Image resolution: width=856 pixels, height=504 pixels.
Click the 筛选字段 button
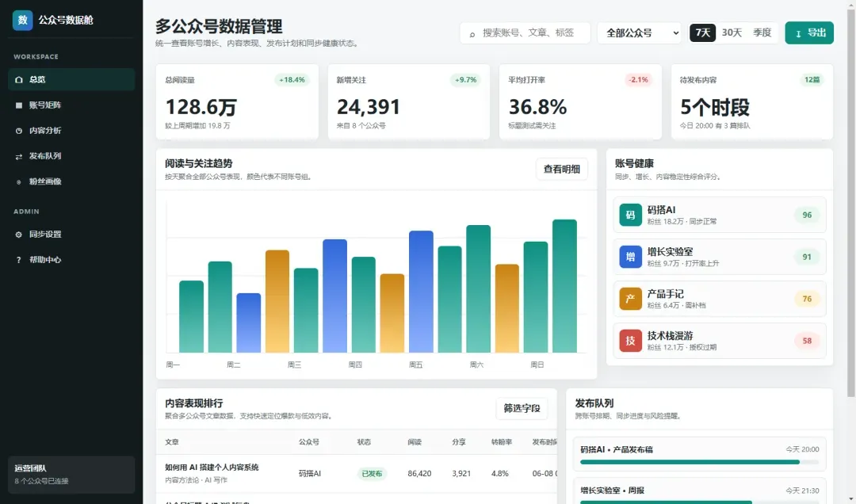click(522, 408)
